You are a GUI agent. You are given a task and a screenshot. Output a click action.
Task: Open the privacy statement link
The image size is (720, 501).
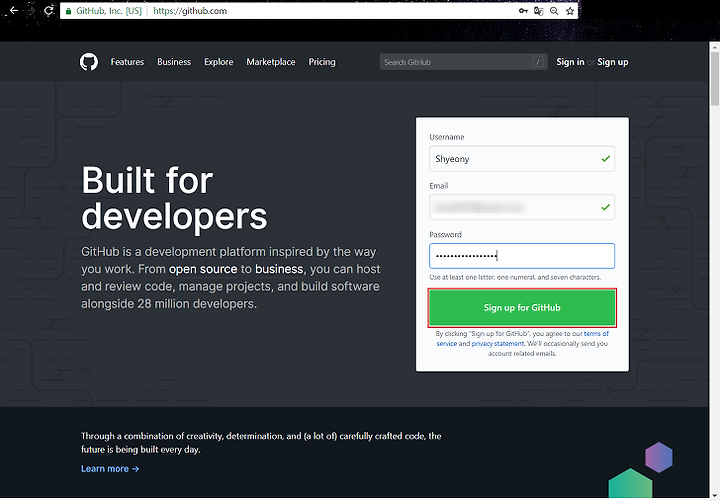click(x=498, y=343)
